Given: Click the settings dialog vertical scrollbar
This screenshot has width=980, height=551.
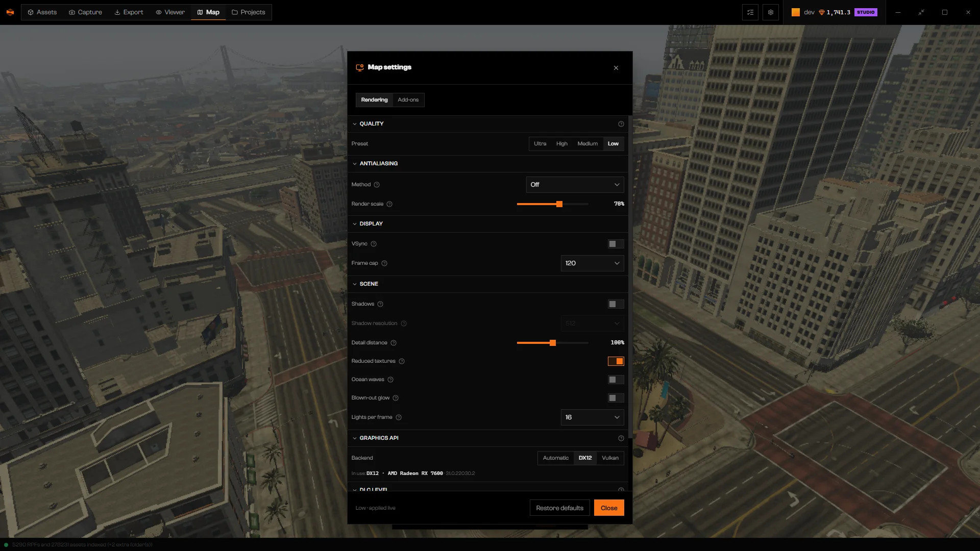Looking at the screenshot, I should pos(630,278).
